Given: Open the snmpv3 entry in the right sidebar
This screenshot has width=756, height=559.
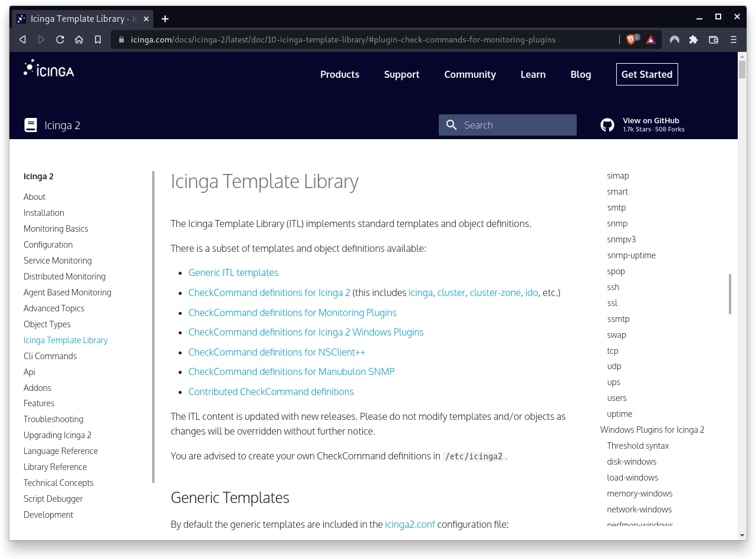Looking at the screenshot, I should click(x=622, y=239).
